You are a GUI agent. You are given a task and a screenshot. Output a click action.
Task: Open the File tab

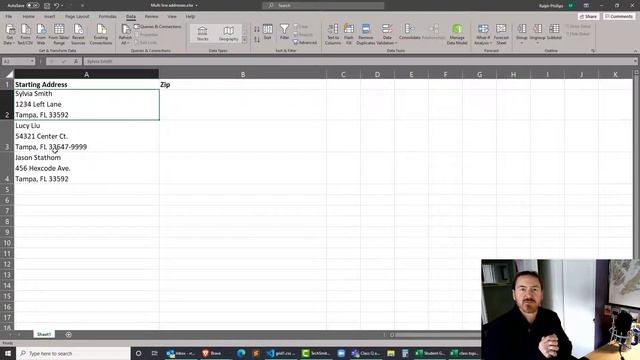[x=9, y=16]
